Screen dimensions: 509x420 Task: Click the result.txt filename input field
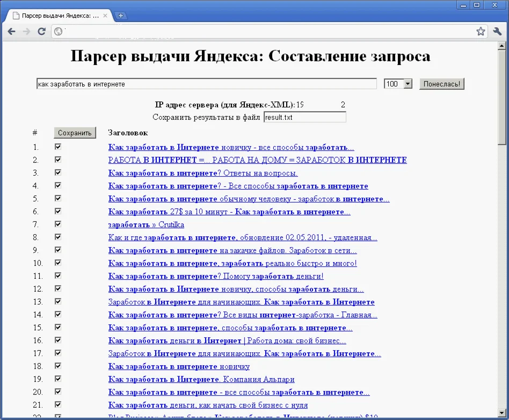(304, 117)
